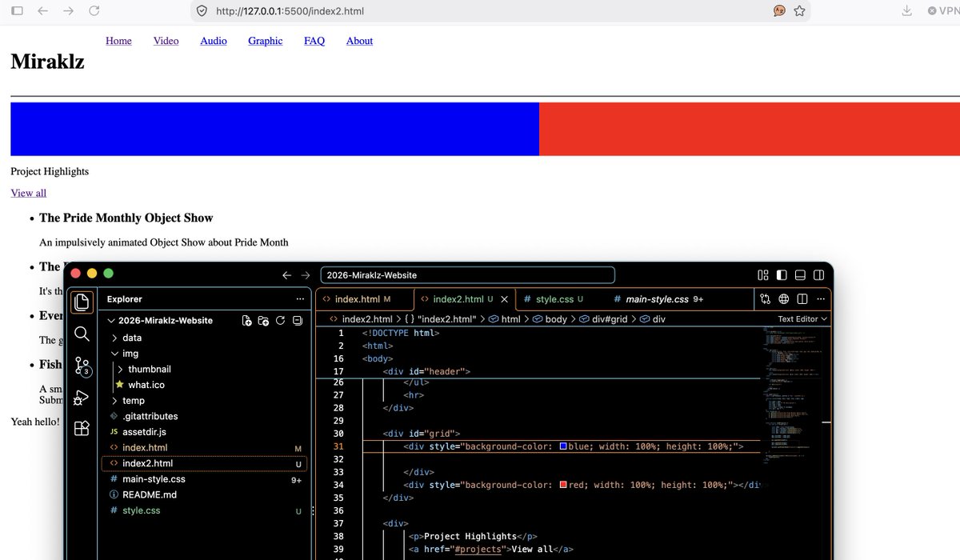Open the Search view in VS Code
This screenshot has height=560, width=960.
[x=82, y=334]
